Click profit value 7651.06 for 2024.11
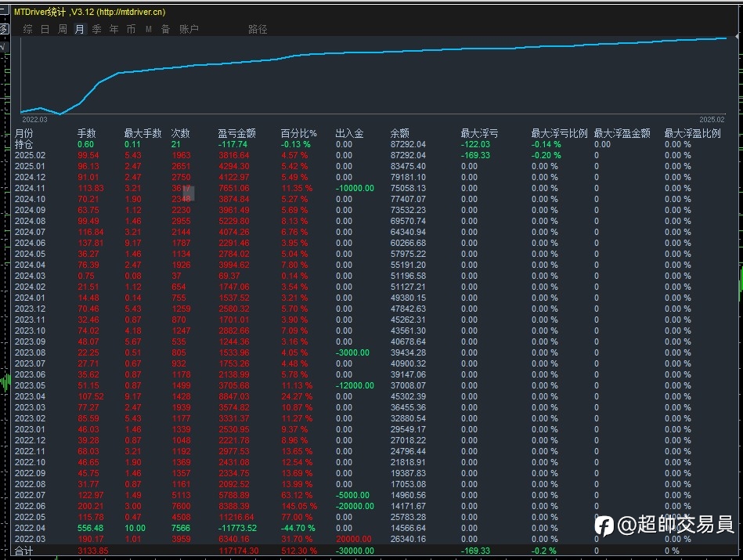 (233, 188)
